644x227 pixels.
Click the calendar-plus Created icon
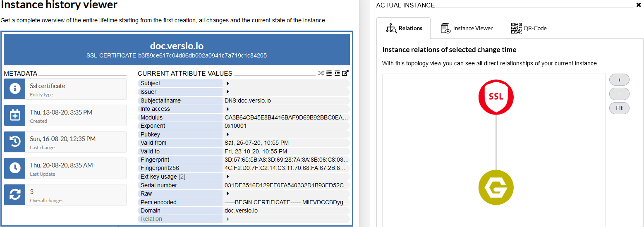pos(15,115)
